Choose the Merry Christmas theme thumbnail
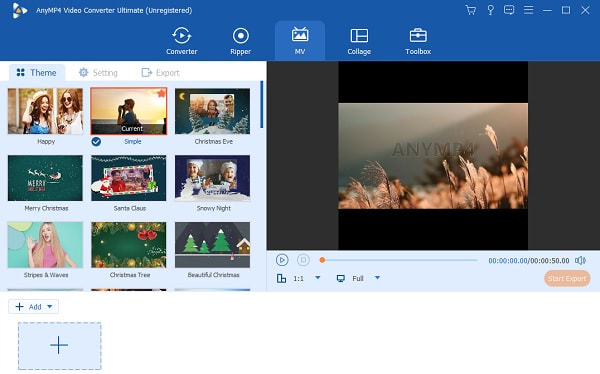Screen dimensions: 600x374 click(x=45, y=178)
